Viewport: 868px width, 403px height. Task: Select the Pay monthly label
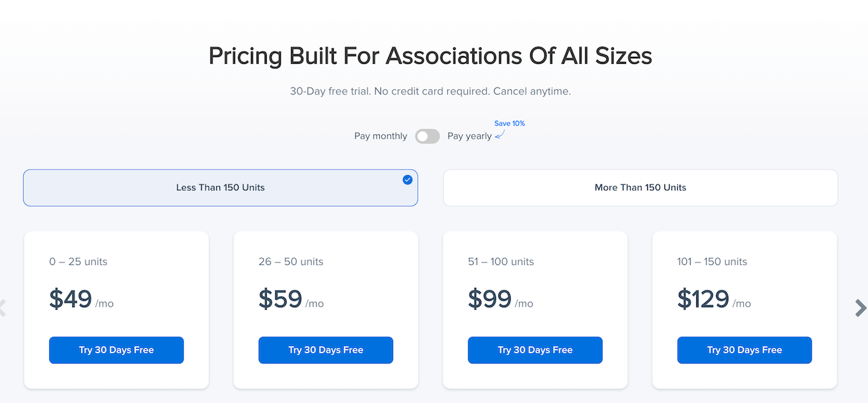380,136
